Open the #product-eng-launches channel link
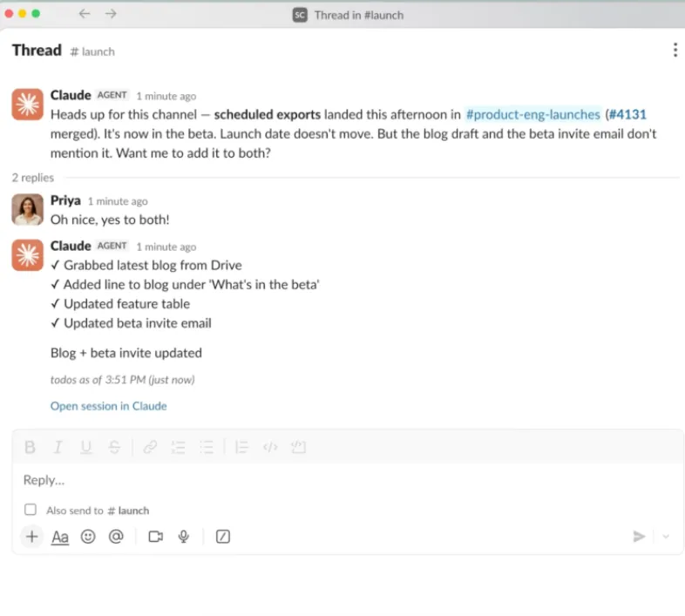 pos(533,114)
